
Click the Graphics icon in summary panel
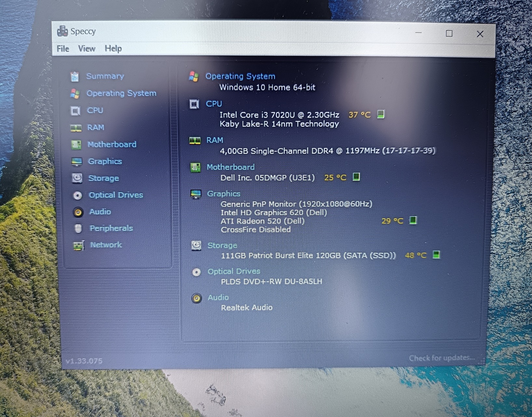pos(196,194)
